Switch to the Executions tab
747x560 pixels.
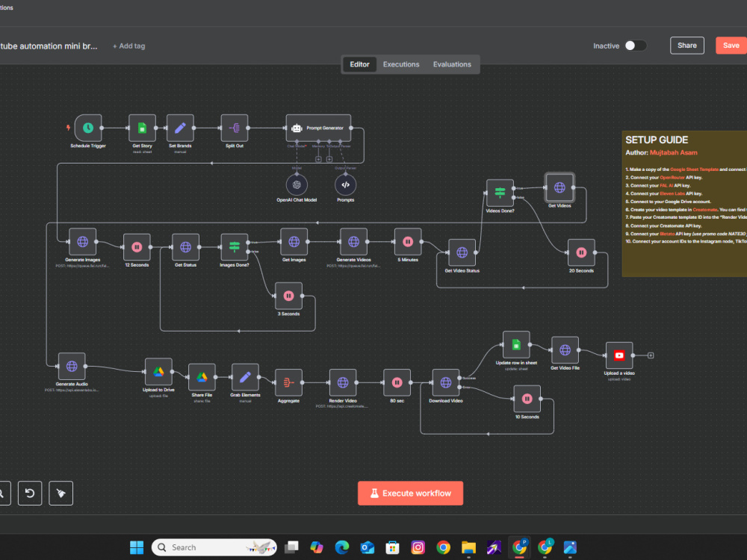[x=401, y=64]
